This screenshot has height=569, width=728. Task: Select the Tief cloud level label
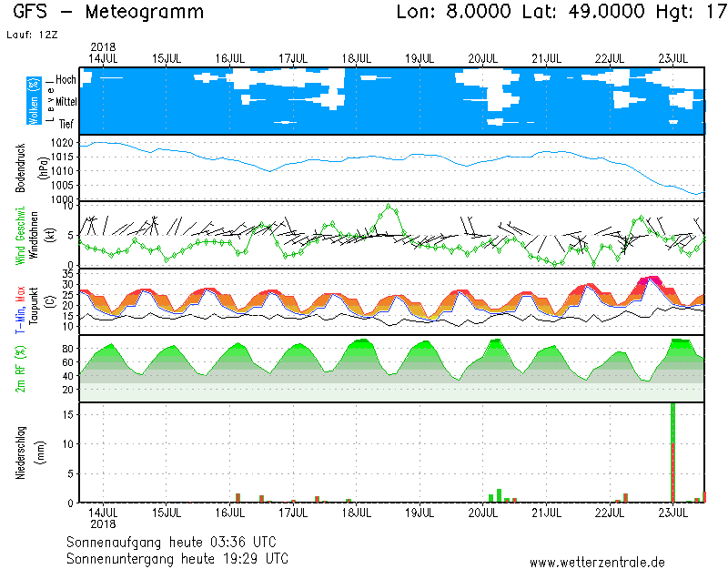66,124
